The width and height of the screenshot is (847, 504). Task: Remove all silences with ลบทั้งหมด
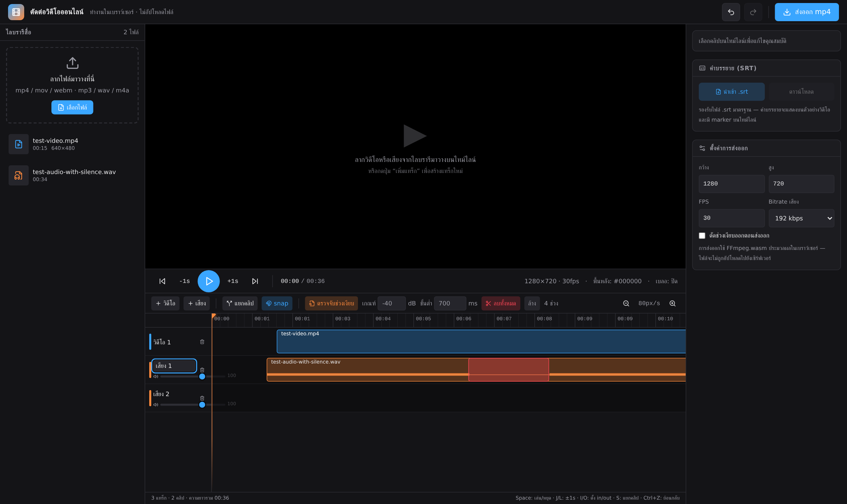tap(501, 303)
